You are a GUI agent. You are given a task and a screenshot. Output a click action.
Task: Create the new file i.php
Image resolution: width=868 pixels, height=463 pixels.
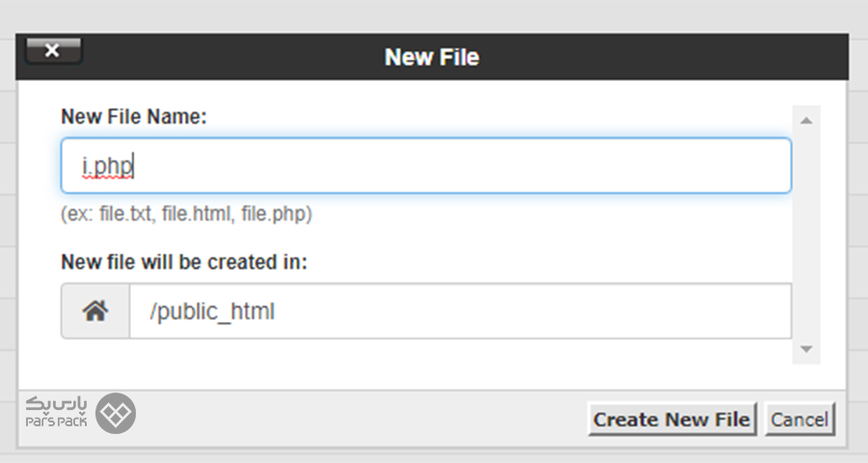click(671, 420)
